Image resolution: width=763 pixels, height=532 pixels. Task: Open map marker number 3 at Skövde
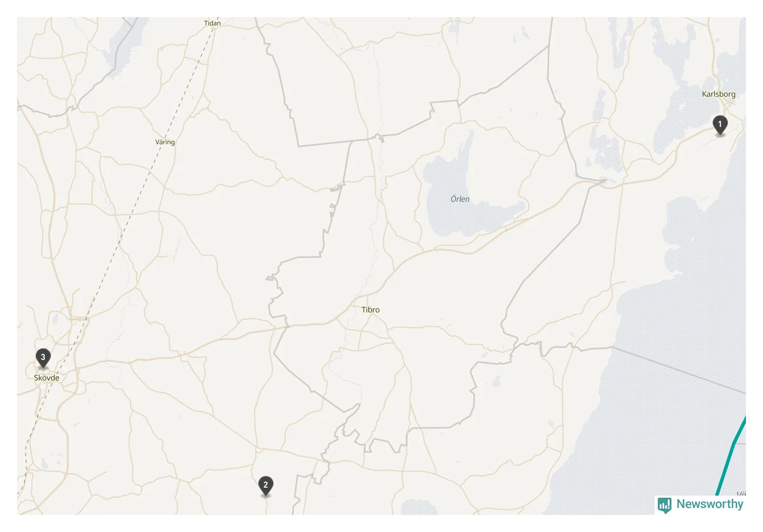coord(43,358)
